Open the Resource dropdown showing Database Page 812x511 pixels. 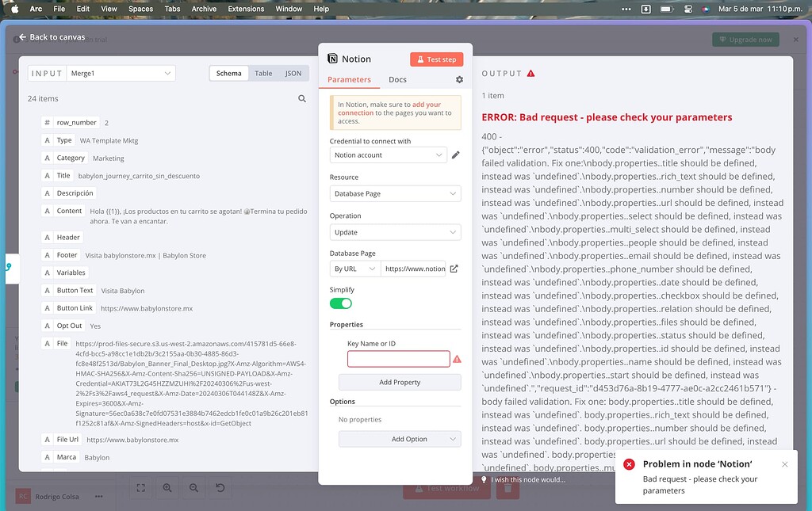click(x=395, y=193)
